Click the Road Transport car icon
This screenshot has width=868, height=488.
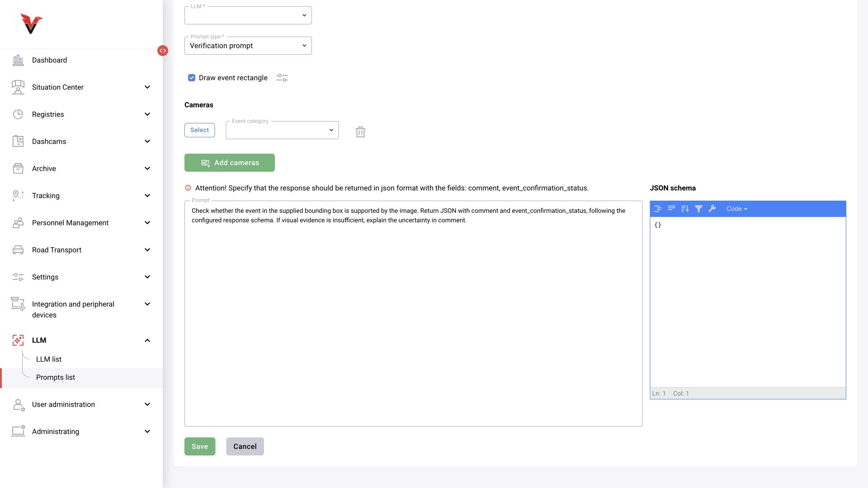tap(18, 250)
